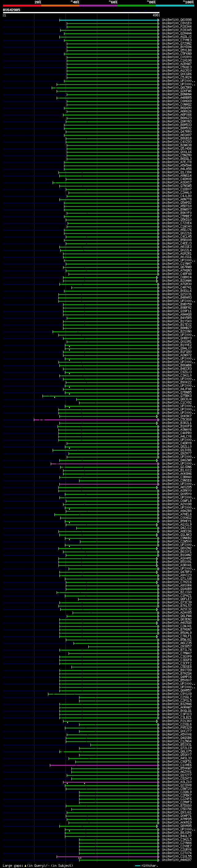This screenshot has width=197, height=868.
Task: Click the red 20% identity legend segment
Action: pos(22,6)
